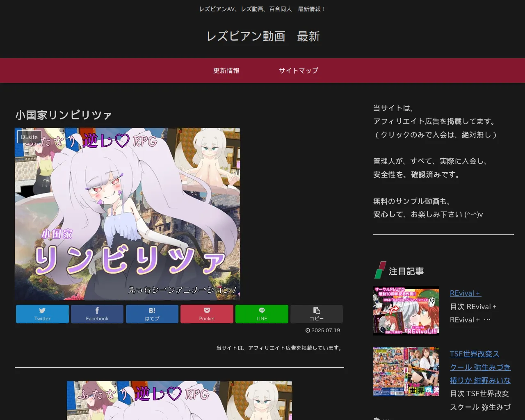Bookmark the page with the はてブ button
525x420 pixels.
pyautogui.click(x=152, y=314)
